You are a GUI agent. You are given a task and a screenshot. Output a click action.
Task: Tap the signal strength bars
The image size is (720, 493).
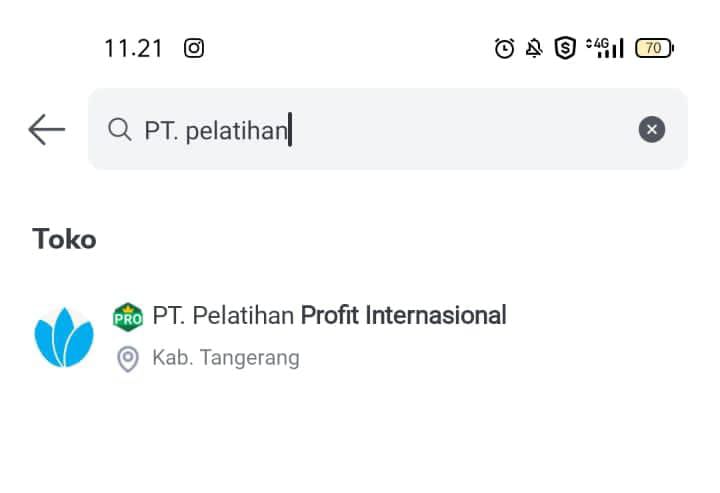pos(612,49)
